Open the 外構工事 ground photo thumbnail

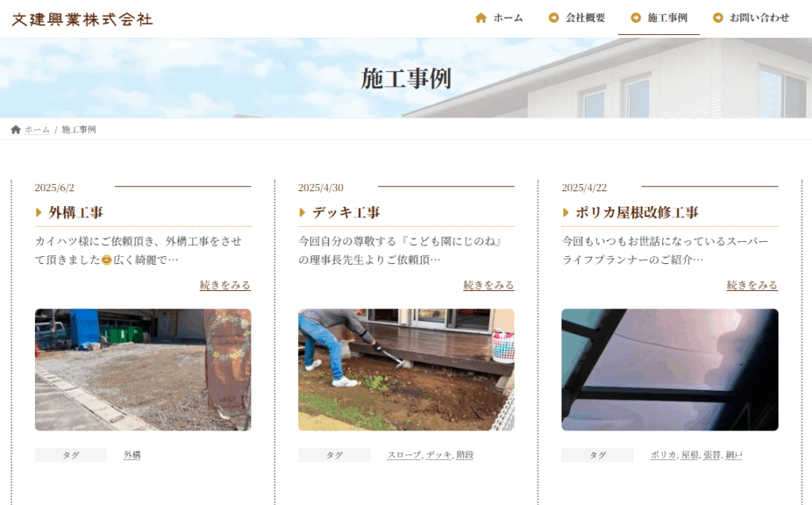pos(143,369)
